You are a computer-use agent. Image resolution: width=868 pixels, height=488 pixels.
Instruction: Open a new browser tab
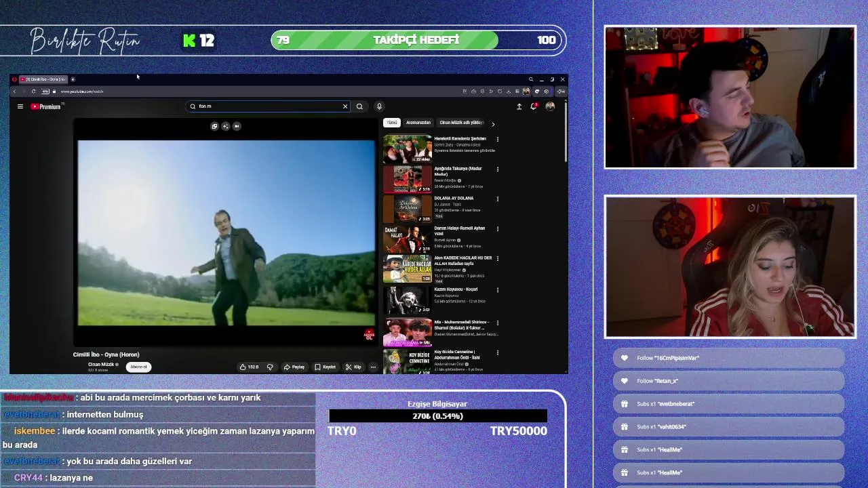point(73,79)
